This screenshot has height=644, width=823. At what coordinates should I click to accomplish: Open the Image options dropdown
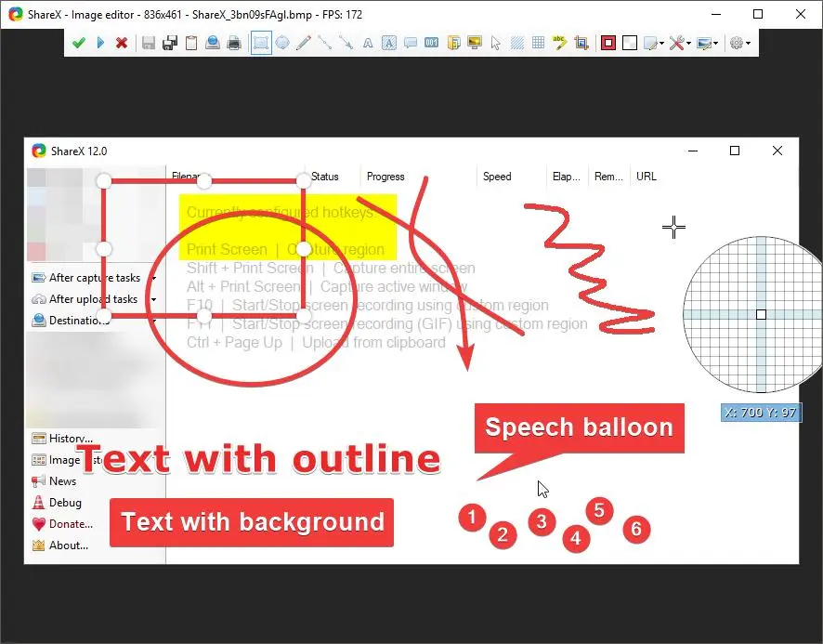708,43
